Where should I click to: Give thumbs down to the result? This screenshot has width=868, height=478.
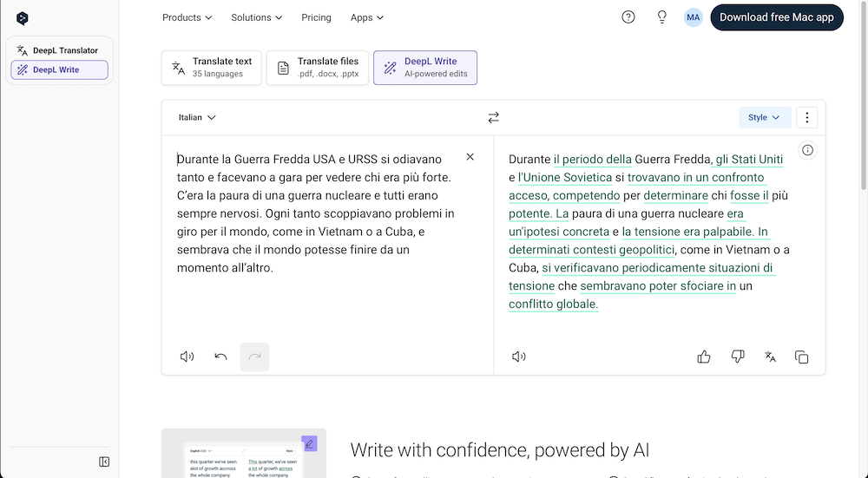point(737,357)
